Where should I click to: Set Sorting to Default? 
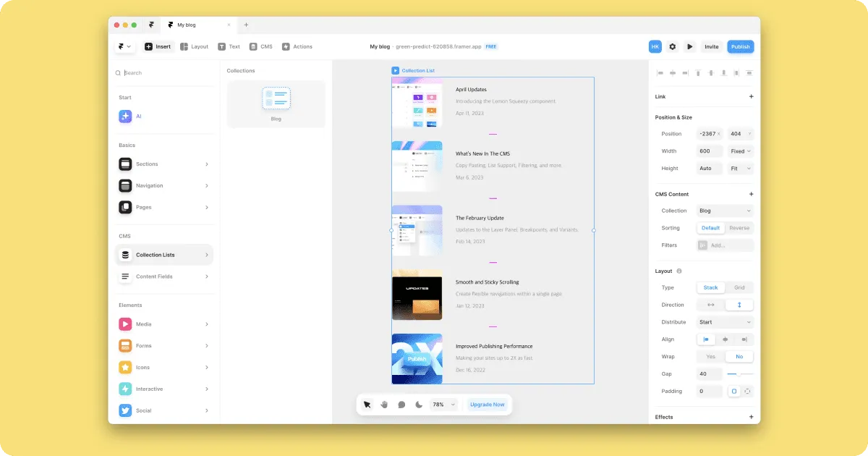pos(711,228)
